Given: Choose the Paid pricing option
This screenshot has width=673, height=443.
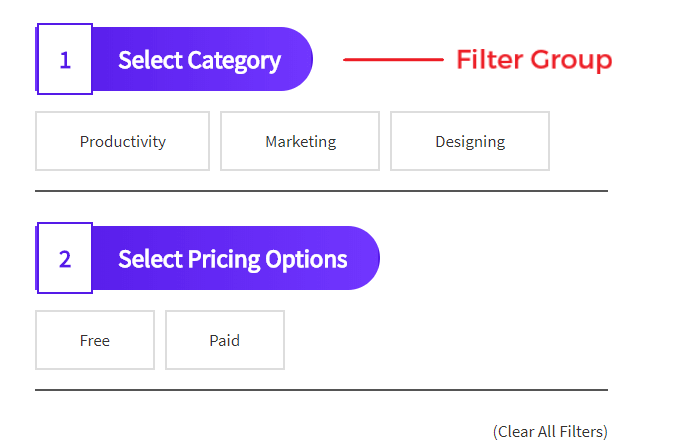Looking at the screenshot, I should [225, 340].
